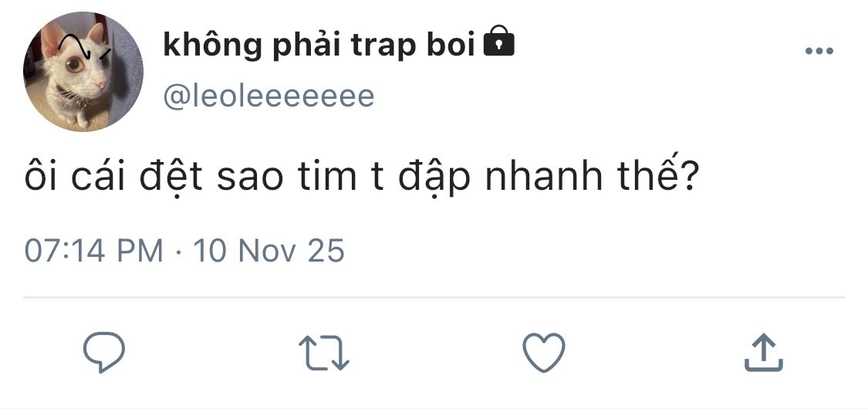Open the cat profile picture
Viewport: 868px width, 409px height.
pos(83,72)
